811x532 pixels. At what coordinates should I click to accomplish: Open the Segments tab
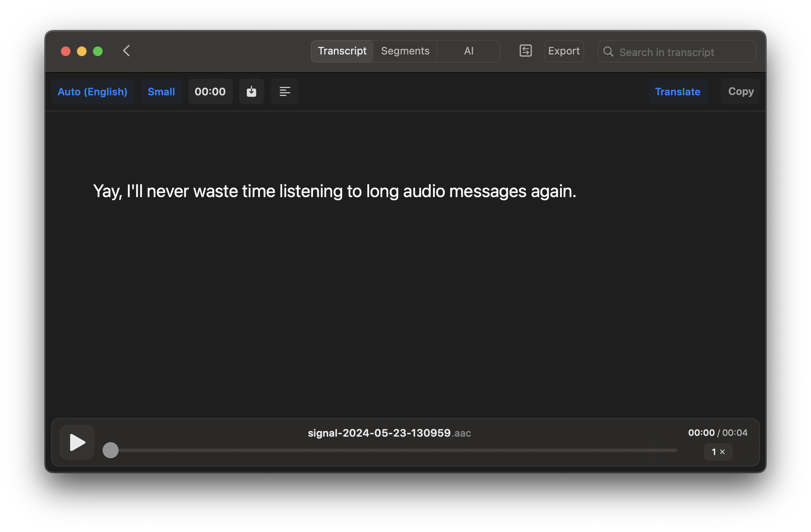click(405, 51)
